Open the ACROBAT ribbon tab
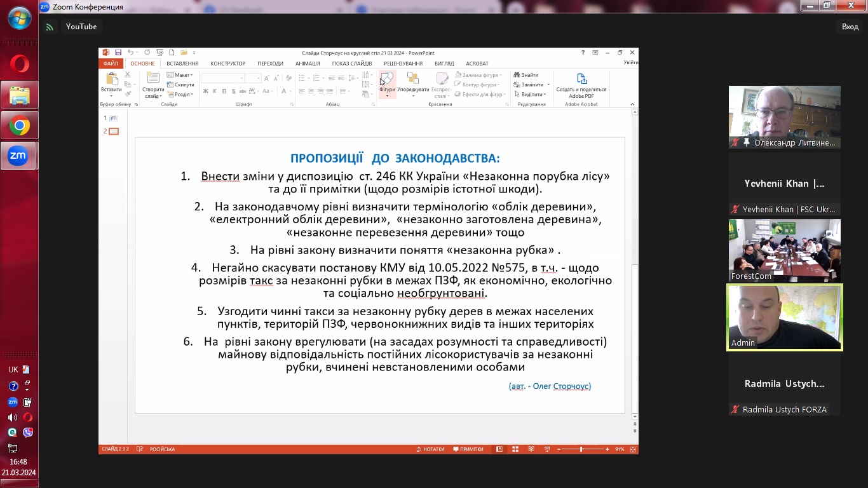Screen dimensions: 868x488 [x=477, y=64]
